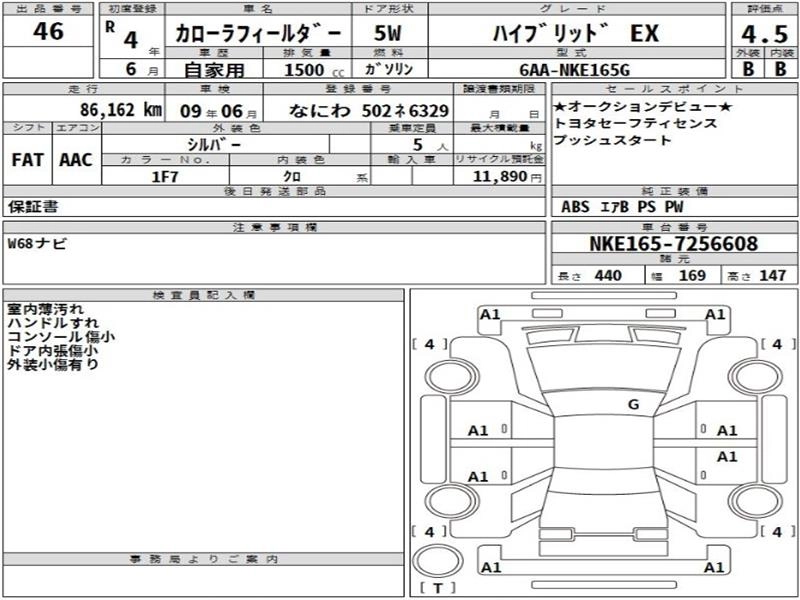Click the car name カローラフィールダー
Image resolution: width=800 pixels, height=600 pixels.
(258, 34)
